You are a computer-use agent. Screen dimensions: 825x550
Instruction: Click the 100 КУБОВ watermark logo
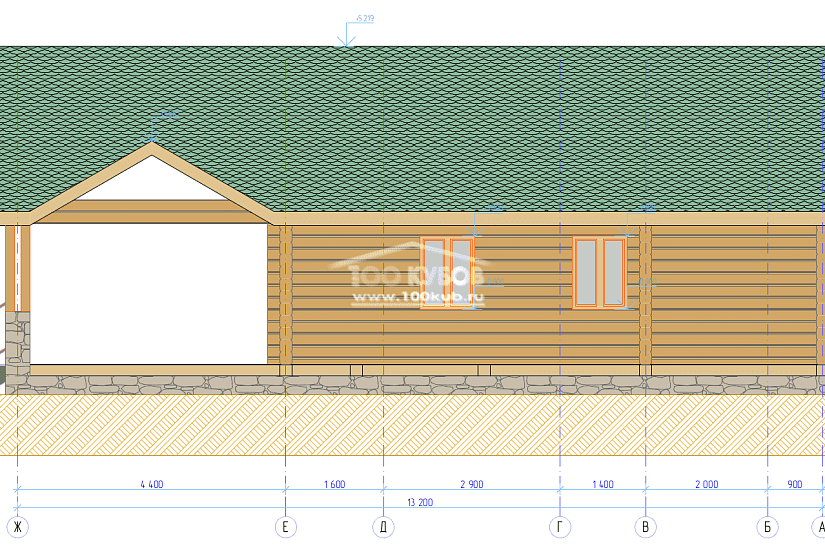pyautogui.click(x=408, y=274)
